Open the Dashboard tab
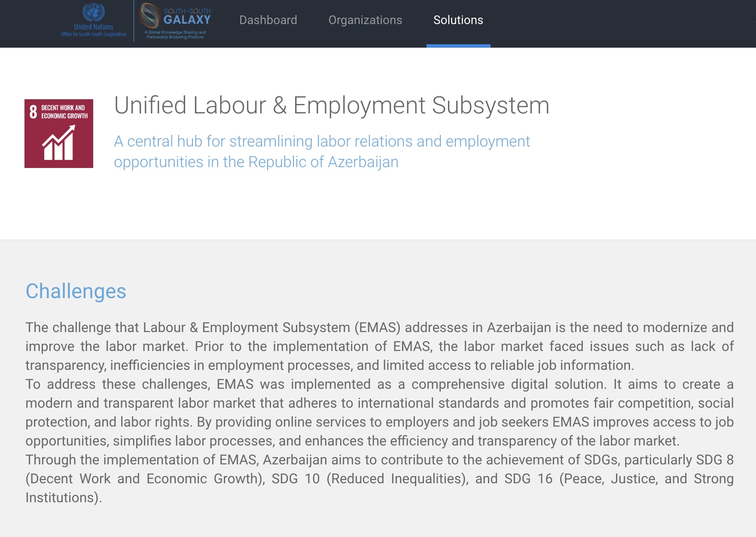The image size is (756, 537). point(268,20)
